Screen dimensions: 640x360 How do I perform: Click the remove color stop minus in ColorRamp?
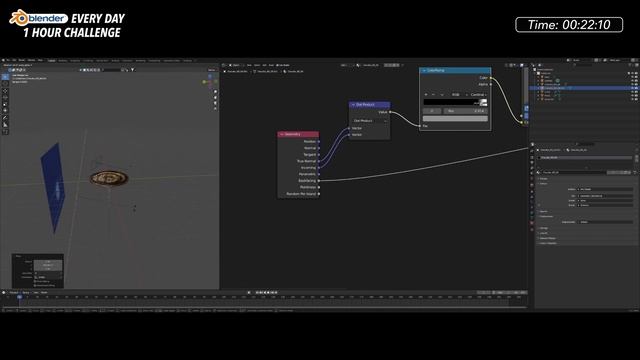tap(433, 95)
